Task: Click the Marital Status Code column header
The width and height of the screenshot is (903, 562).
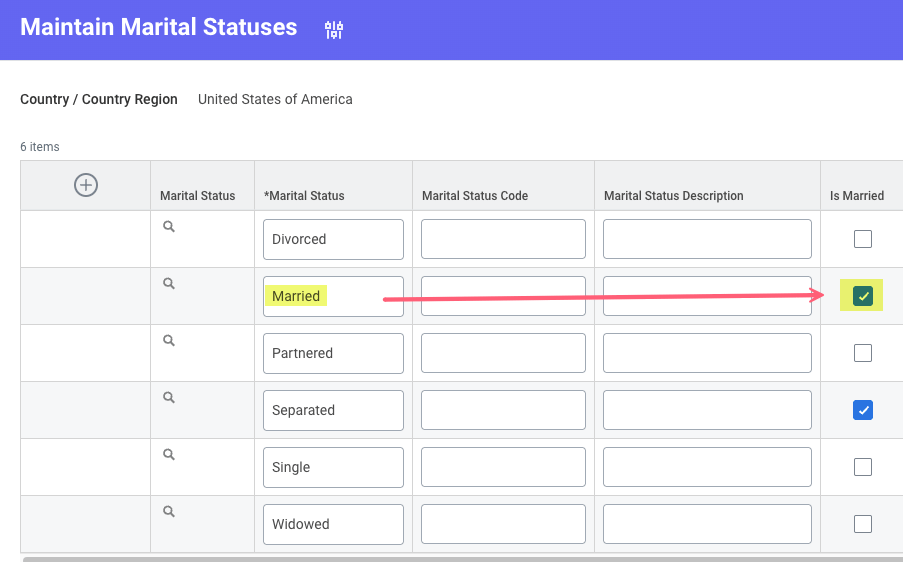Action: point(475,196)
